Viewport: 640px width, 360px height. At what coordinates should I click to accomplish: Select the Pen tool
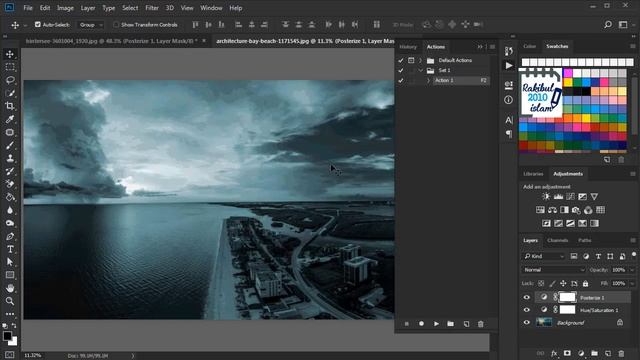pos(10,236)
